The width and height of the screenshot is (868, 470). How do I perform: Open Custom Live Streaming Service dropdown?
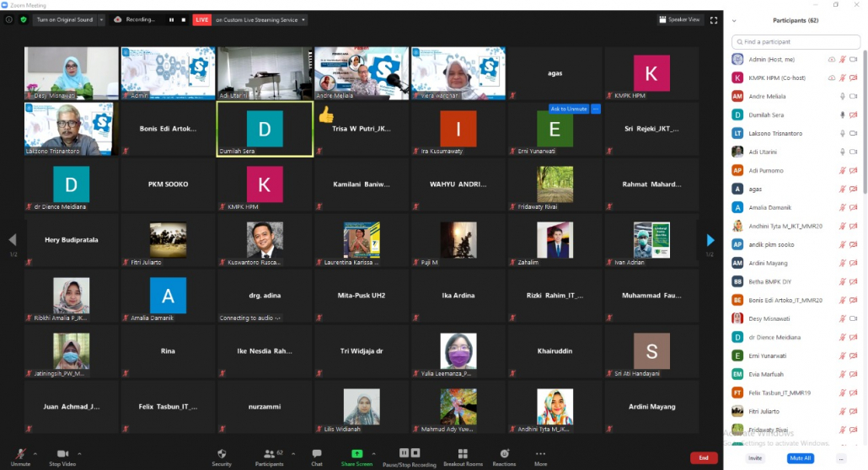click(x=260, y=19)
